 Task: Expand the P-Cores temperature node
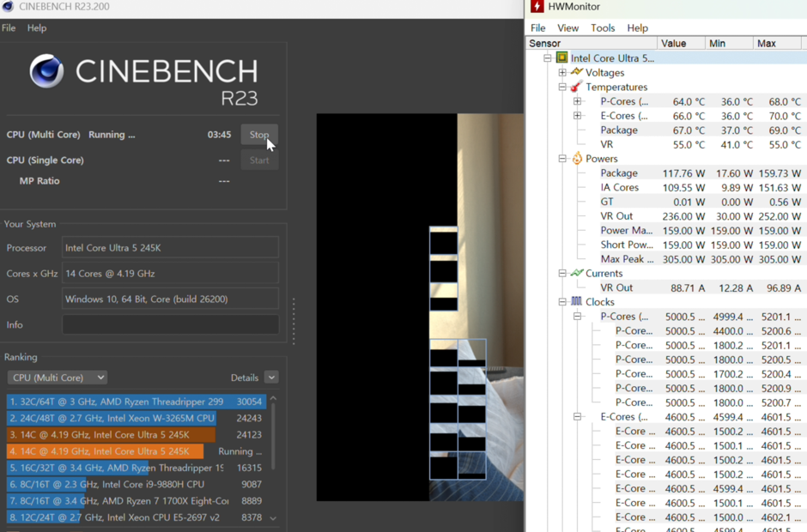click(578, 101)
